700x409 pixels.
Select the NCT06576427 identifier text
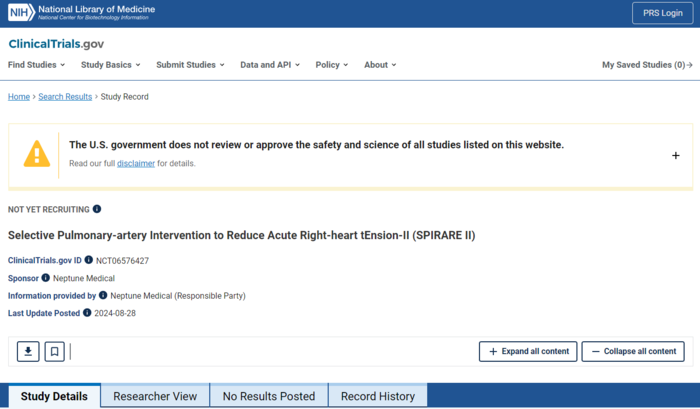(x=122, y=261)
